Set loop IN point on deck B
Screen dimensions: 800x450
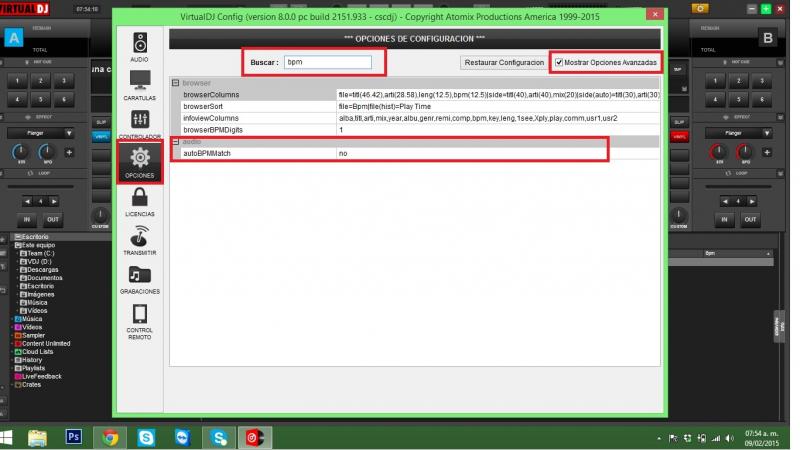pyautogui.click(x=724, y=219)
